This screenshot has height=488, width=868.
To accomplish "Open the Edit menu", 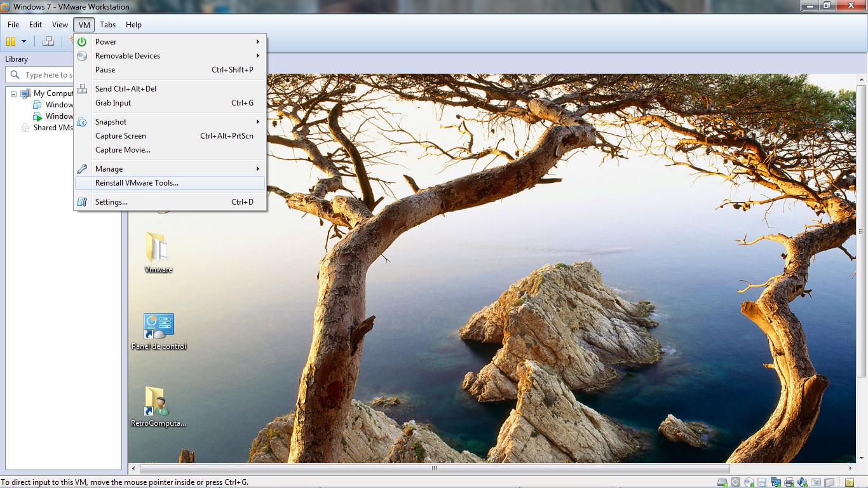I will click(x=36, y=25).
